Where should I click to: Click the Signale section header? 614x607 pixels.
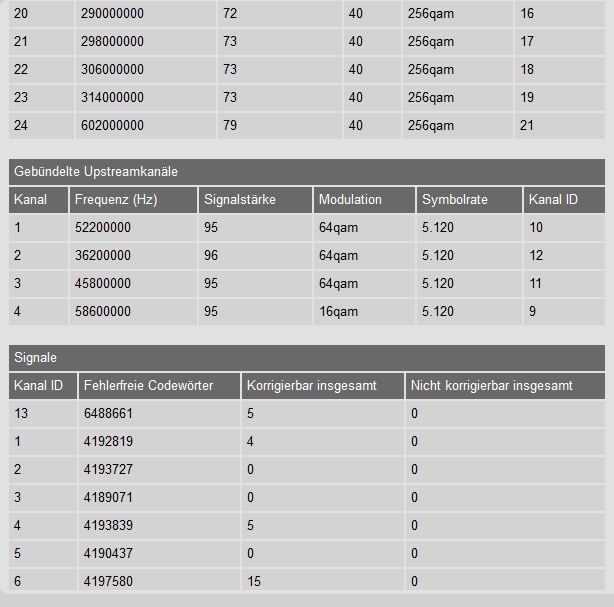point(37,357)
